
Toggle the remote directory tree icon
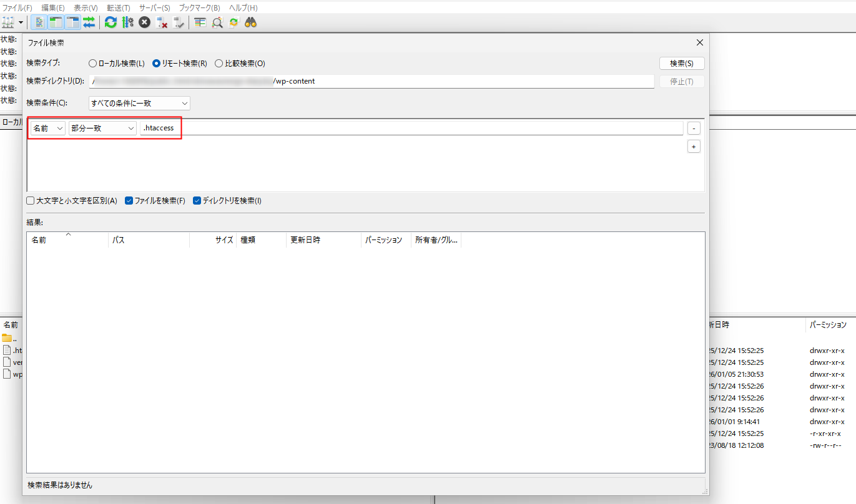coord(72,22)
